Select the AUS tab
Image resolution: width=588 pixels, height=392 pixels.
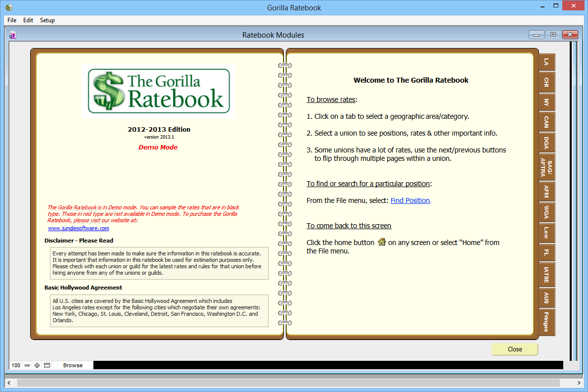(546, 298)
